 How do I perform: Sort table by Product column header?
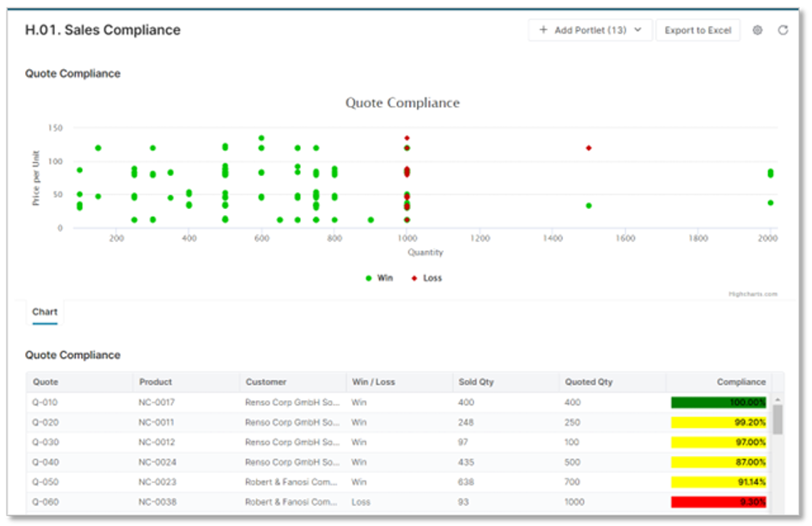[x=156, y=382]
